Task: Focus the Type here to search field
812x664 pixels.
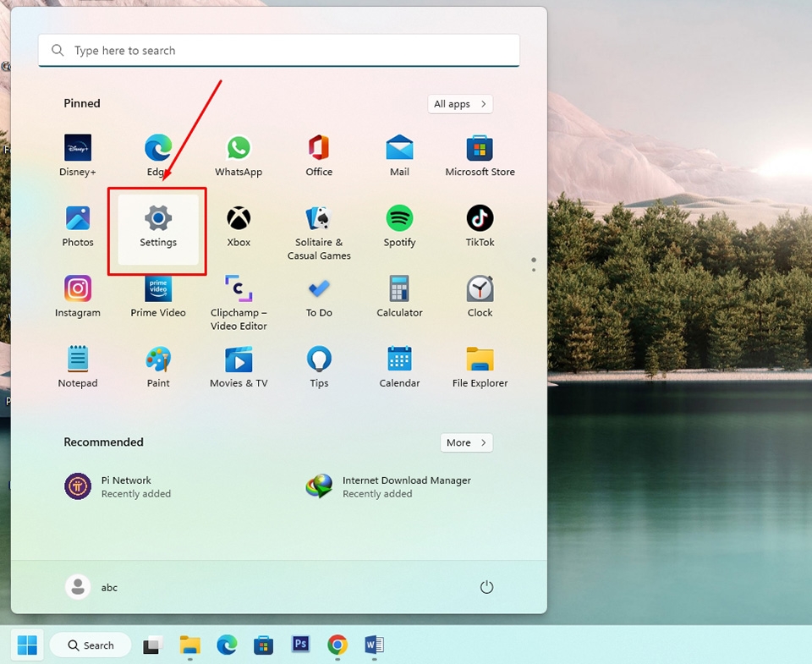Action: click(278, 50)
